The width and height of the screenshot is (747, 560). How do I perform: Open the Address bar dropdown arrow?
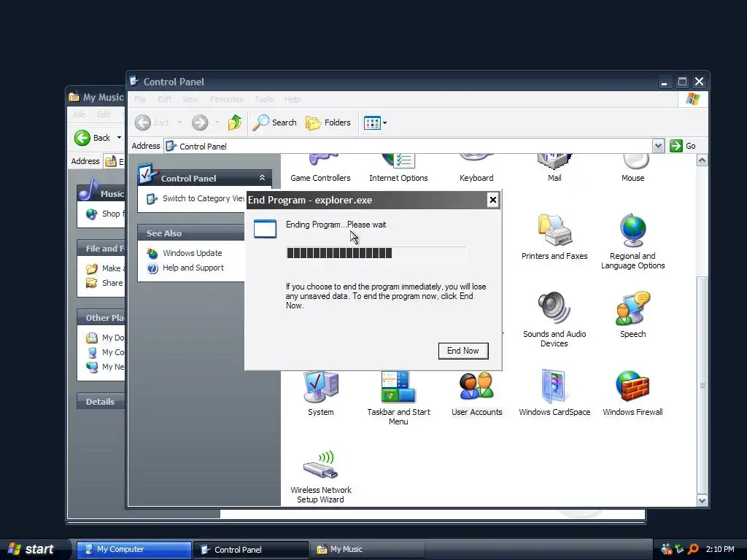pos(658,146)
